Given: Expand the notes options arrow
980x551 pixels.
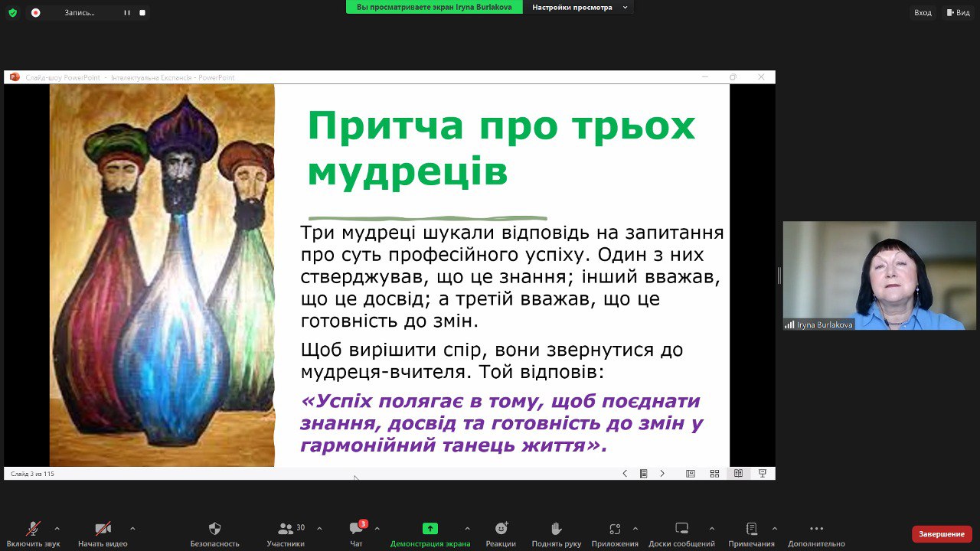Looking at the screenshot, I should [774, 528].
